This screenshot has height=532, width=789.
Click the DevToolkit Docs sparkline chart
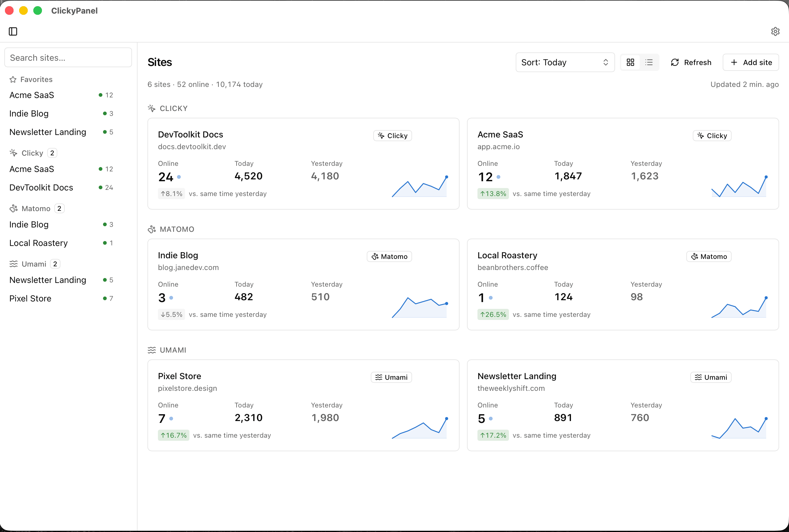(x=420, y=186)
